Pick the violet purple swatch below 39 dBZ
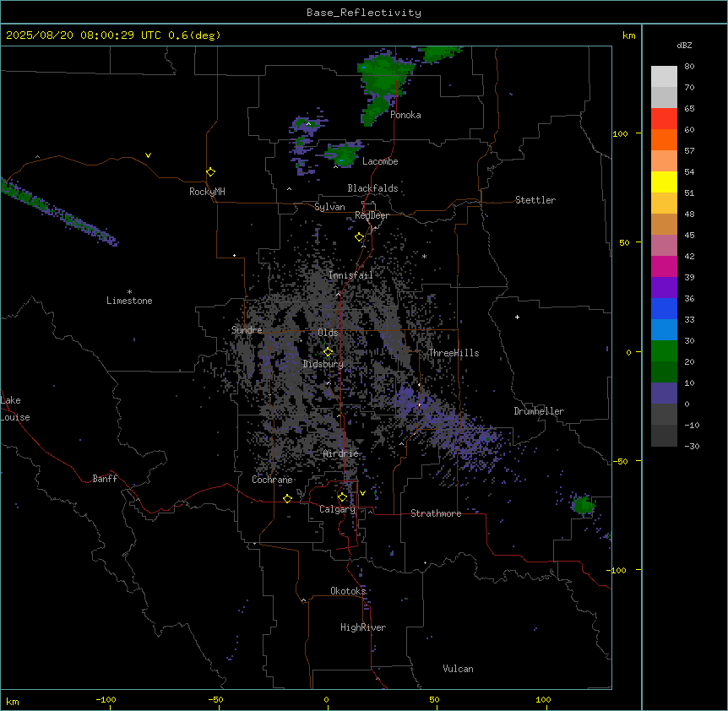The height and width of the screenshot is (711, 728). [664, 288]
